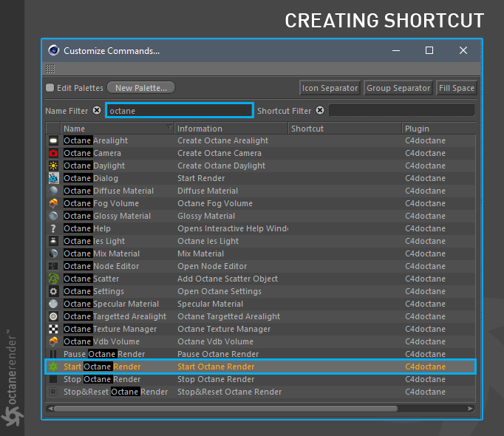Clear the Shortcut Filter with its X icon
504x436 pixels.
(x=320, y=110)
